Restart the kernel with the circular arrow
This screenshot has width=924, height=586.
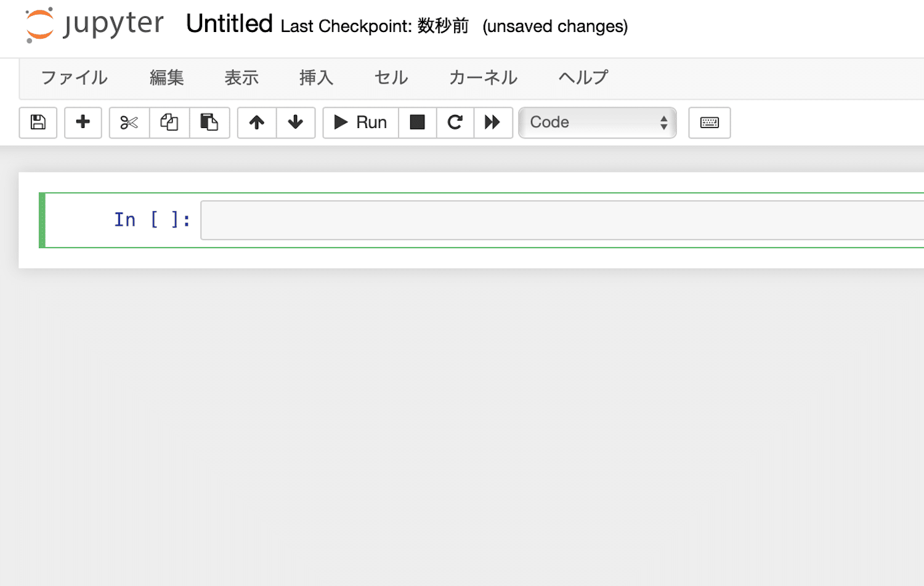455,122
